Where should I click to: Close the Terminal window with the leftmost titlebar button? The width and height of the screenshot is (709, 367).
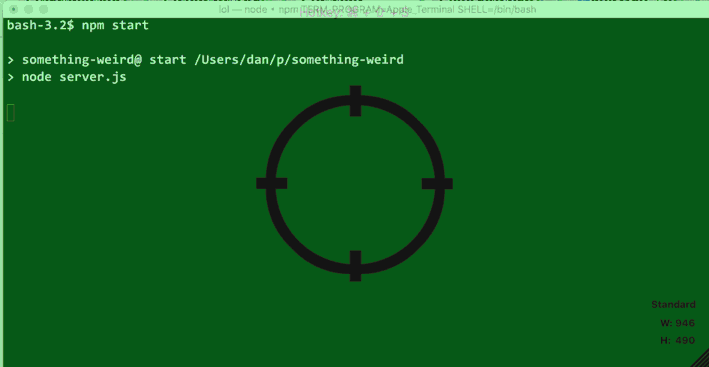point(14,9)
